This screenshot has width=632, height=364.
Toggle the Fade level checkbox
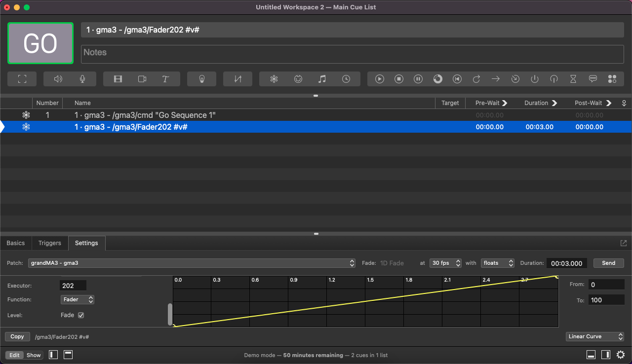click(x=81, y=315)
